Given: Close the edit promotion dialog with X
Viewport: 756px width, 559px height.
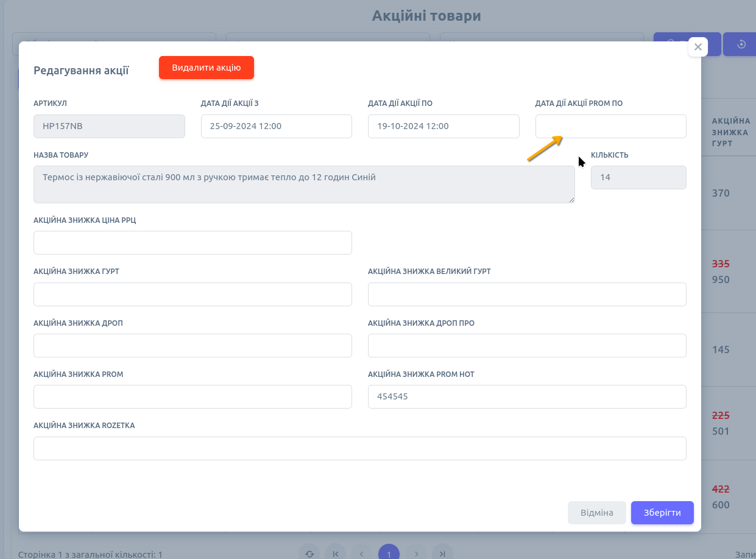Looking at the screenshot, I should (x=698, y=47).
